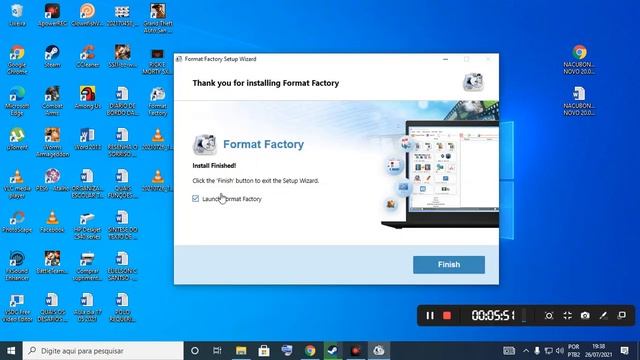The height and width of the screenshot is (360, 640).
Task: Open the clock showing 26/07/2021
Action: pos(598,351)
